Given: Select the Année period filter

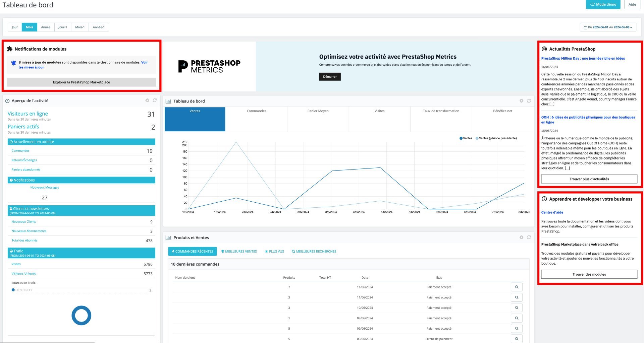Looking at the screenshot, I should (46, 27).
